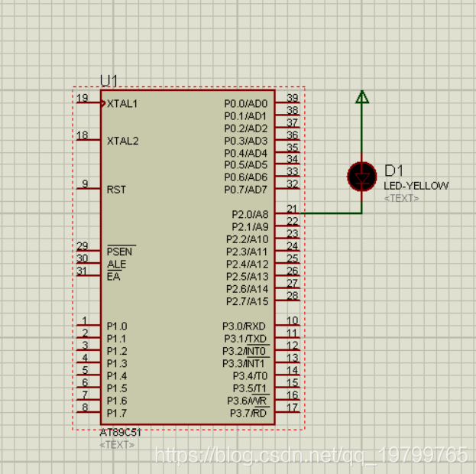Click the RST pin label
Viewport: 476px width, 474px height.
pos(116,190)
